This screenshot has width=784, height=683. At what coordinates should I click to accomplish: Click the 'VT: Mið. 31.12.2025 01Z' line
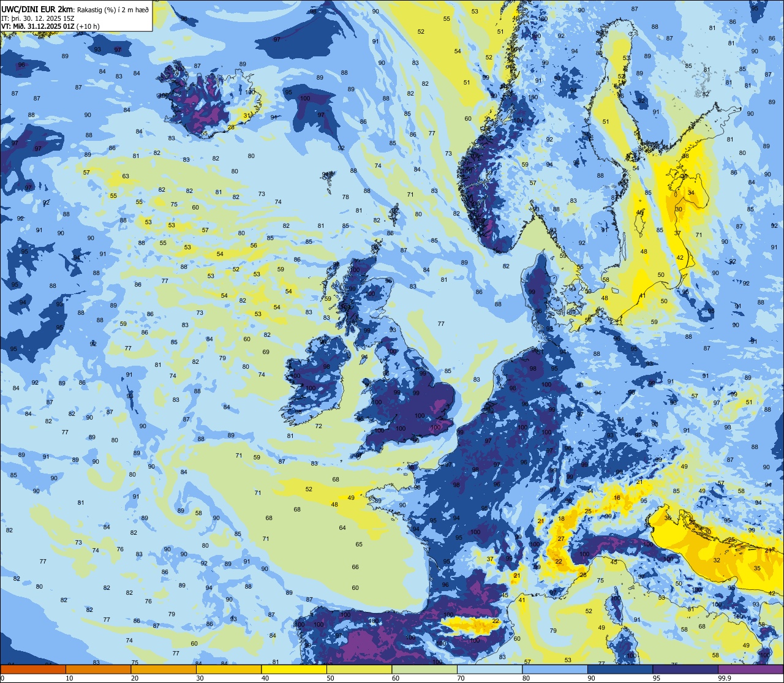[x=38, y=26]
